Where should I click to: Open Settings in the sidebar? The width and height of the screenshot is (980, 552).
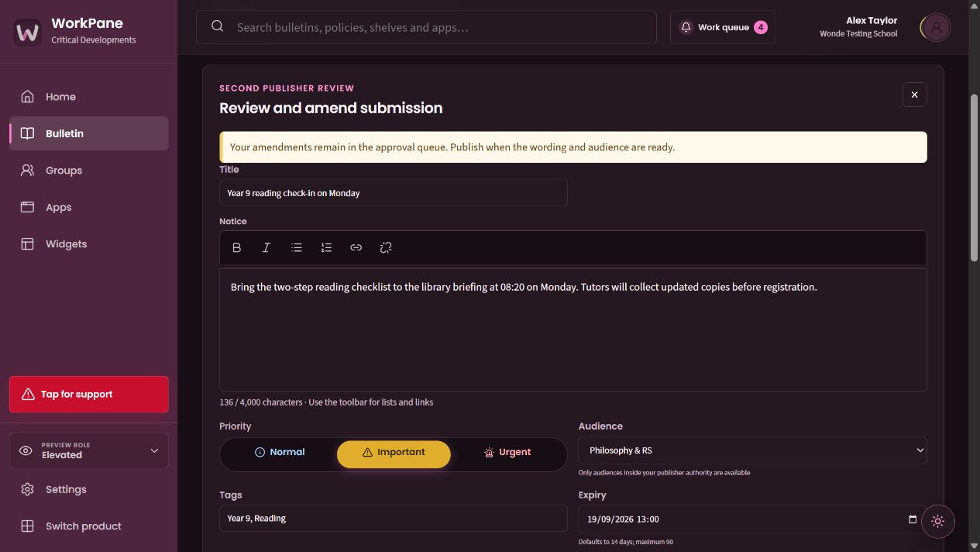pyautogui.click(x=89, y=489)
